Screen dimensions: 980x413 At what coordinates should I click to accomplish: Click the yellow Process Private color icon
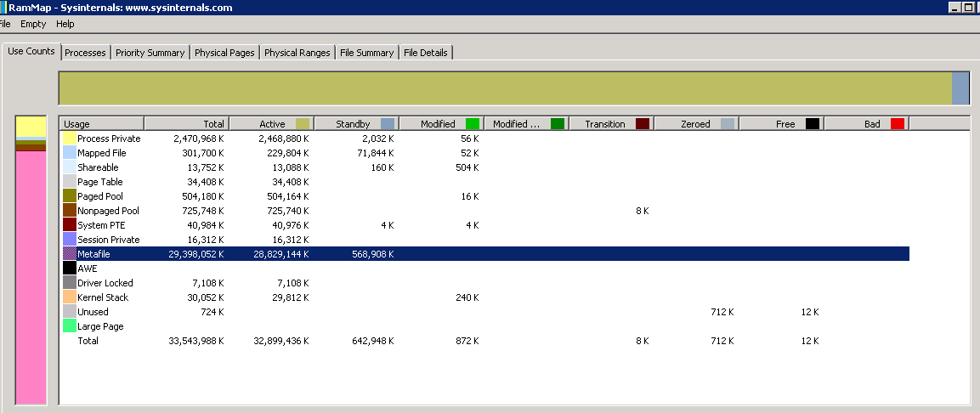pyautogui.click(x=70, y=139)
